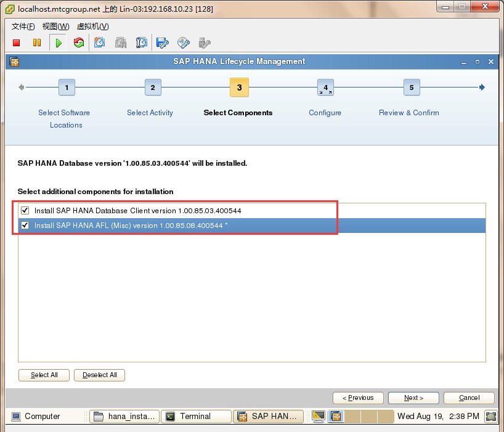Screen dimensions: 504x432
Task: Reset the virtual machine
Action: click(x=78, y=43)
